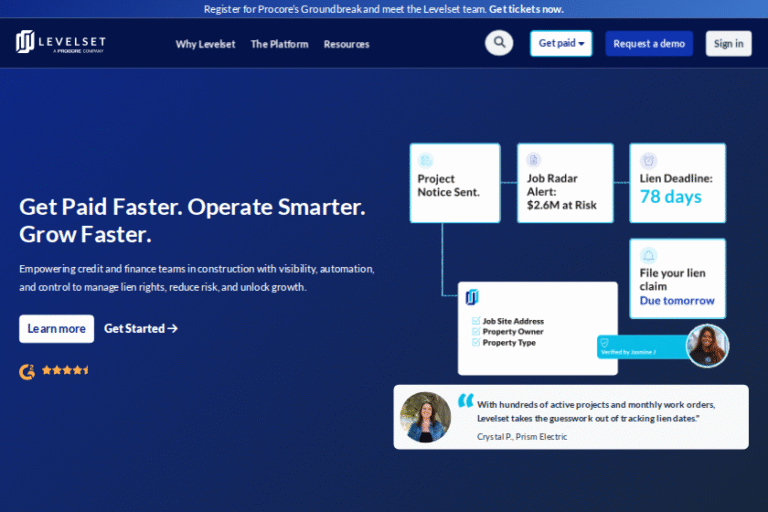Click Crystal P. testimonial photo
Viewport: 768px width, 512px height.
pos(425,417)
